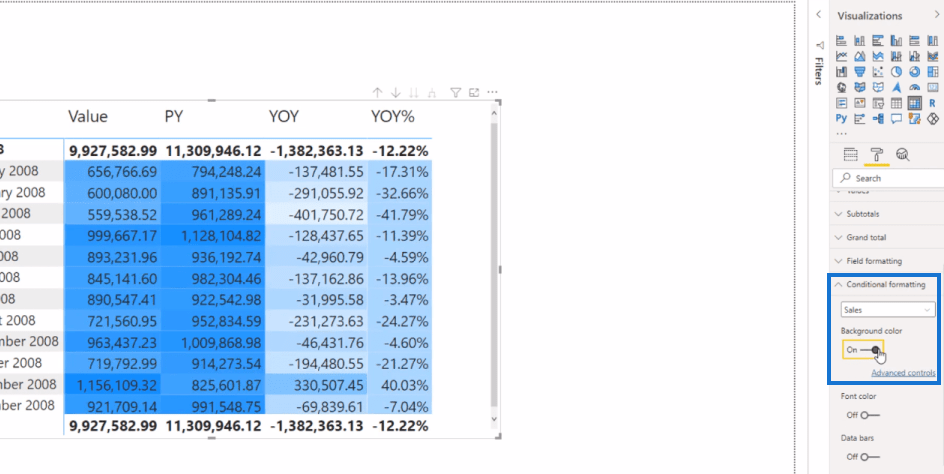Open Advanced controls link
This screenshot has height=474, width=944.
tap(903, 373)
